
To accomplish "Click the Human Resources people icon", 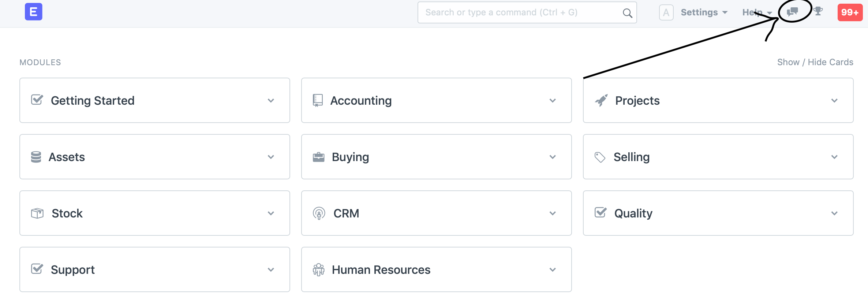I will [318, 269].
